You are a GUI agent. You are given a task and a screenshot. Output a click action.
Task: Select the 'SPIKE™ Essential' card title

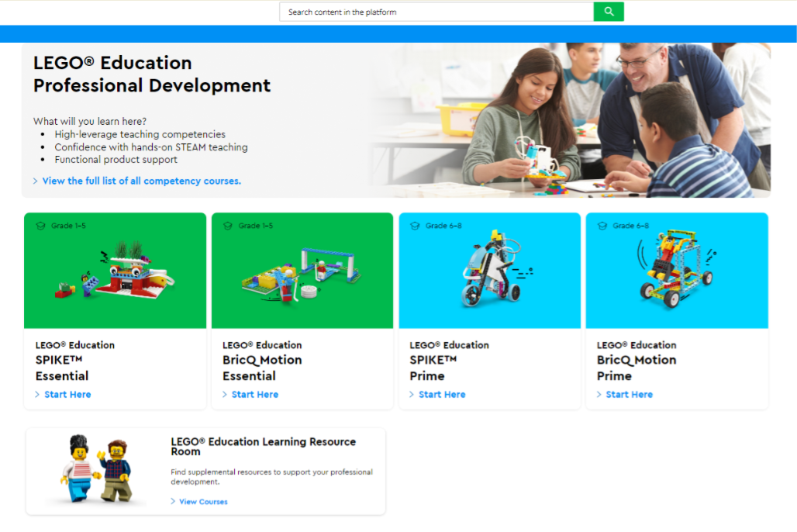[x=62, y=368]
